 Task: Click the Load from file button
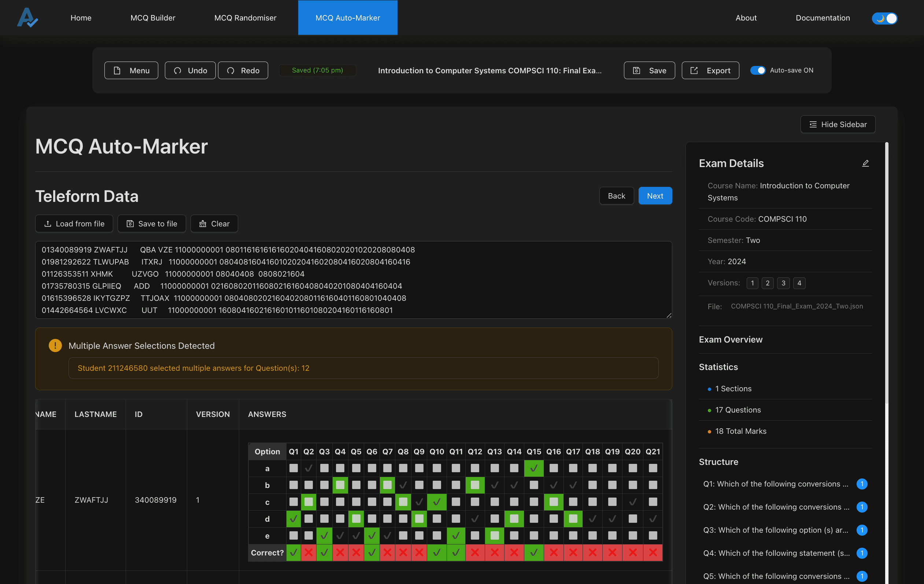(74, 224)
